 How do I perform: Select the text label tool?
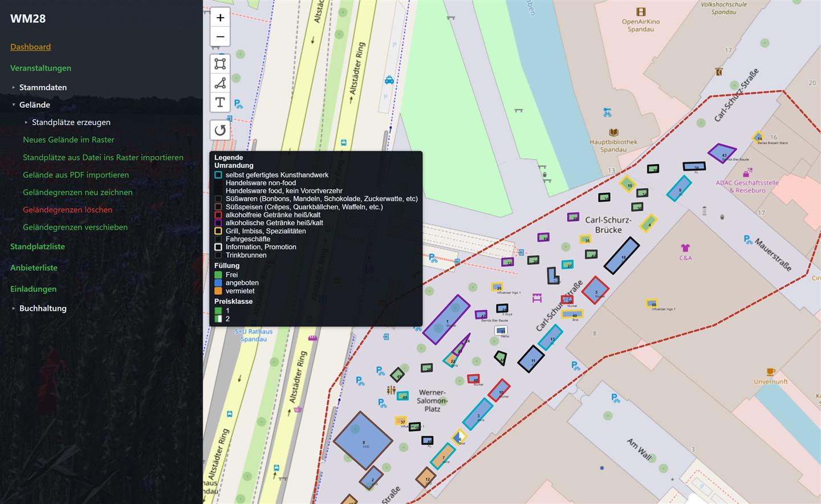(x=220, y=103)
